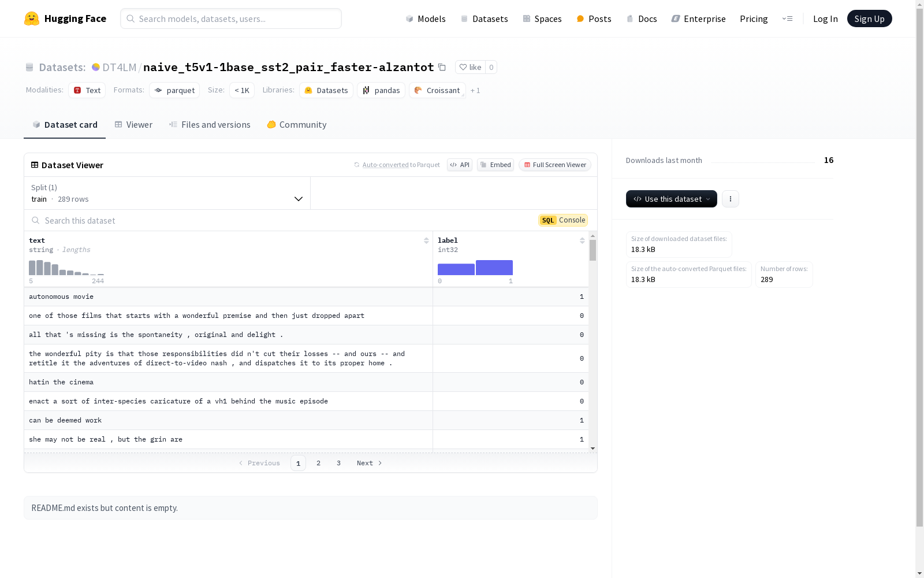Viewport: 924px width, 578px height.
Task: Click the table scroll down arrow
Action: pos(593,449)
